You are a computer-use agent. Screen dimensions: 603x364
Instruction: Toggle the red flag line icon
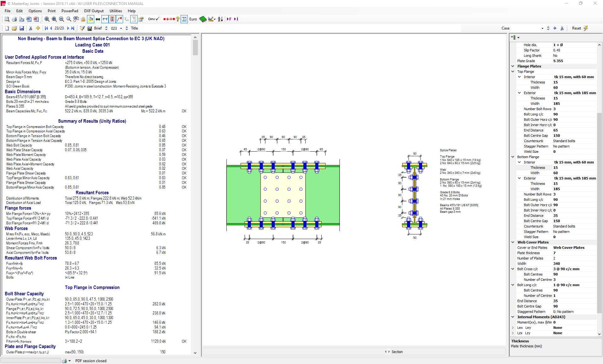119,19
